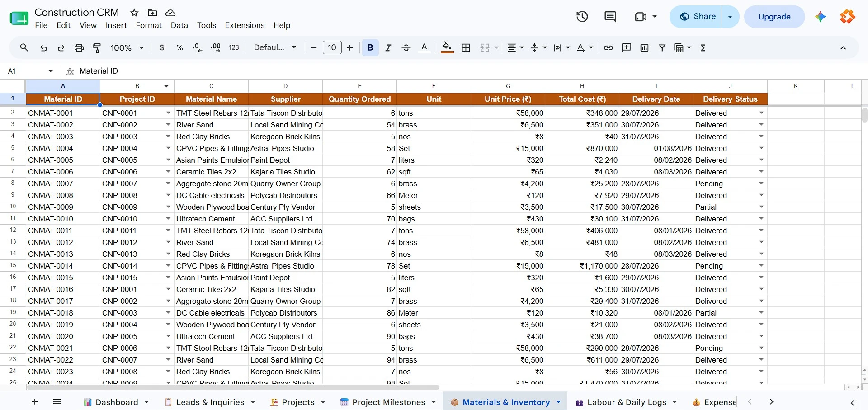Image resolution: width=868 pixels, height=410 pixels.
Task: Open the Share options dropdown arrow
Action: click(730, 17)
